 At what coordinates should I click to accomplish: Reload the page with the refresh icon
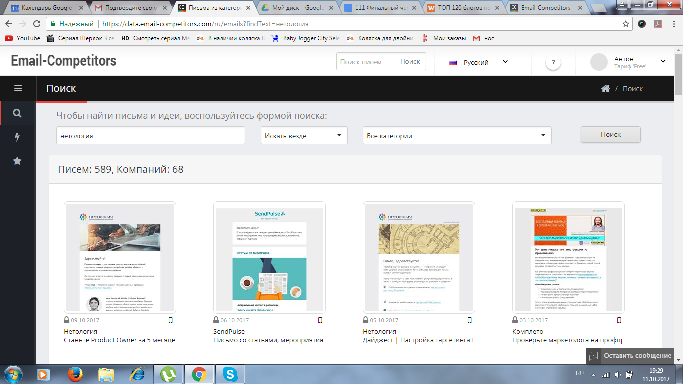pyautogui.click(x=37, y=24)
